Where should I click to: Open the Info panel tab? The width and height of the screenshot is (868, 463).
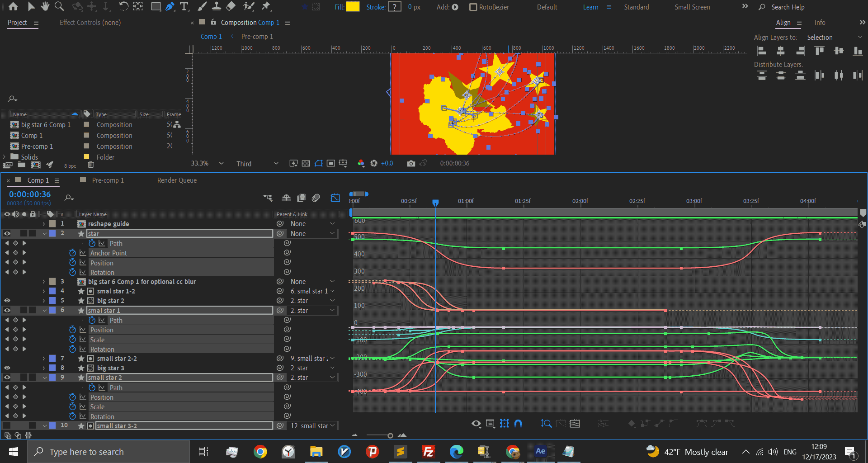click(x=820, y=23)
